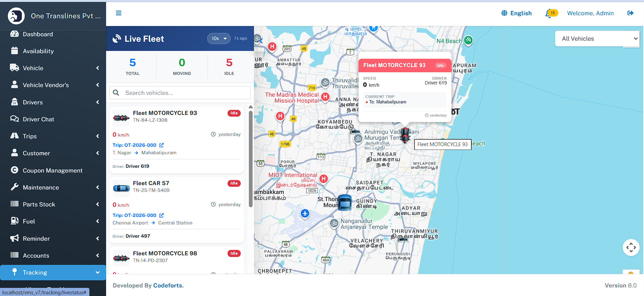Image resolution: width=644 pixels, height=296 pixels.
Task: Click 'Driver 619' text on motorcycle card
Action: coord(137,166)
